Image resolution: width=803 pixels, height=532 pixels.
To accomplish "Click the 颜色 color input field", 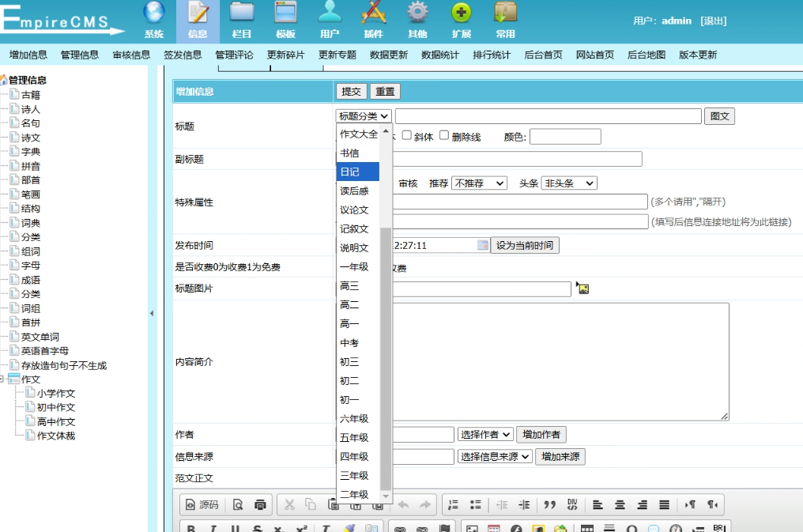I will click(x=565, y=137).
